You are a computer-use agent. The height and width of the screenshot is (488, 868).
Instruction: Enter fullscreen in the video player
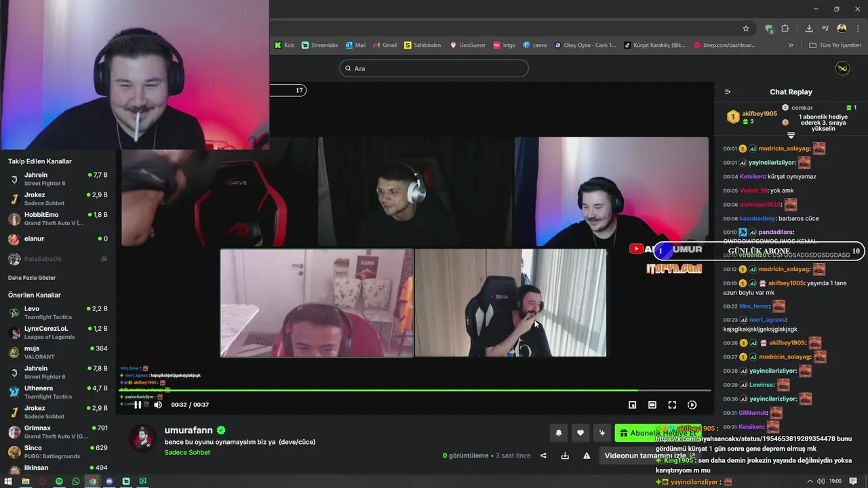[x=672, y=405]
